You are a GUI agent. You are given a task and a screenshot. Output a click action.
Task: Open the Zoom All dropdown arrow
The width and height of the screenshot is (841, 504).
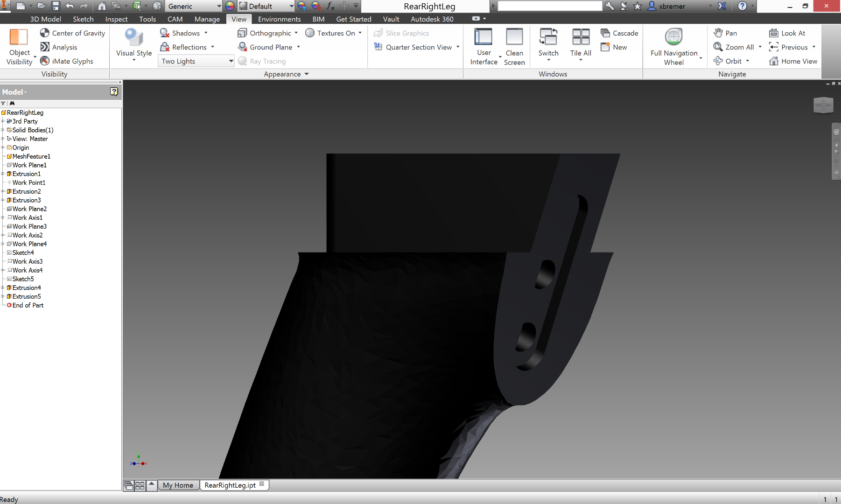(760, 47)
